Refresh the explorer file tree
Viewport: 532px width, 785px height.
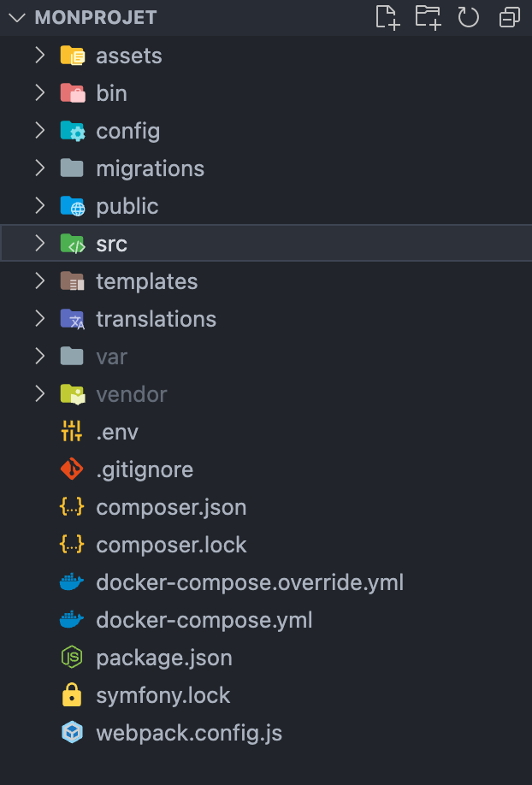468,17
